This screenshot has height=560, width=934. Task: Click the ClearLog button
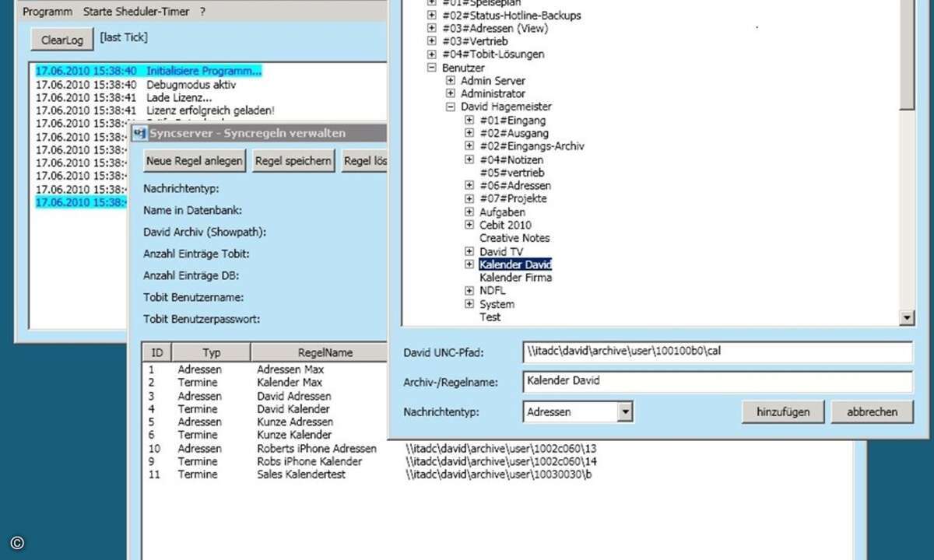[x=62, y=40]
